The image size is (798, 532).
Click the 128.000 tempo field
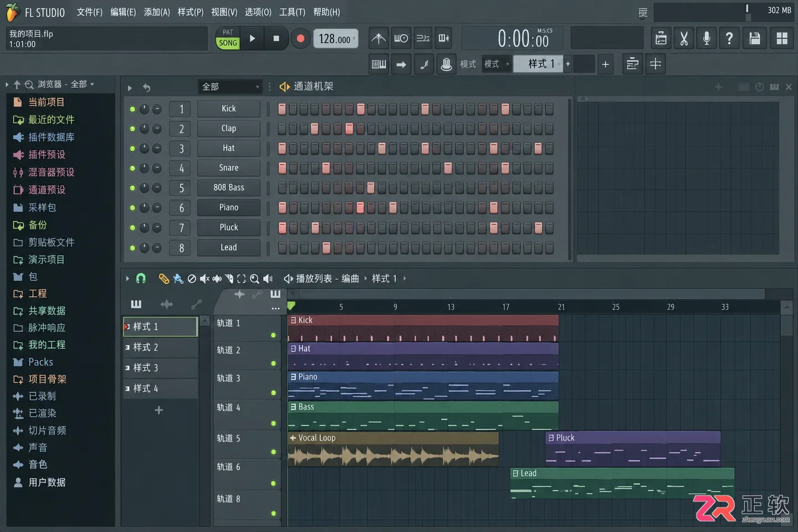[x=335, y=39]
